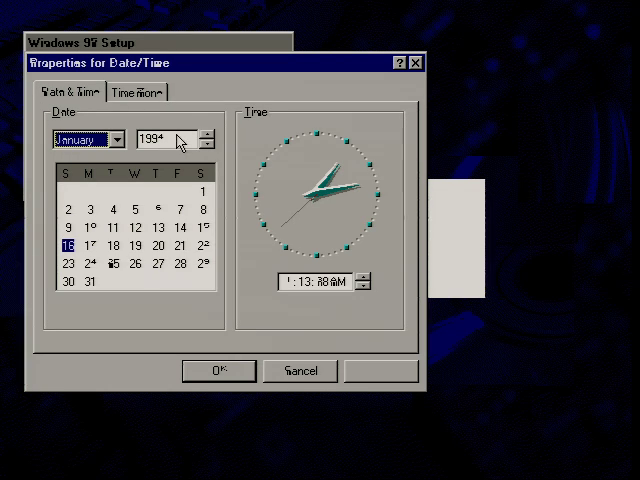Viewport: 640px width, 480px height.
Task: Select day 27 in the calendar
Action: point(158,263)
